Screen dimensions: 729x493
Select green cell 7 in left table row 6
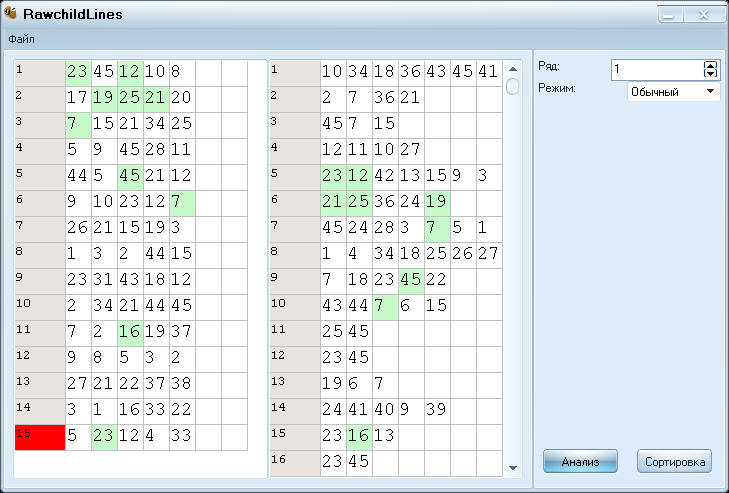[182, 203]
